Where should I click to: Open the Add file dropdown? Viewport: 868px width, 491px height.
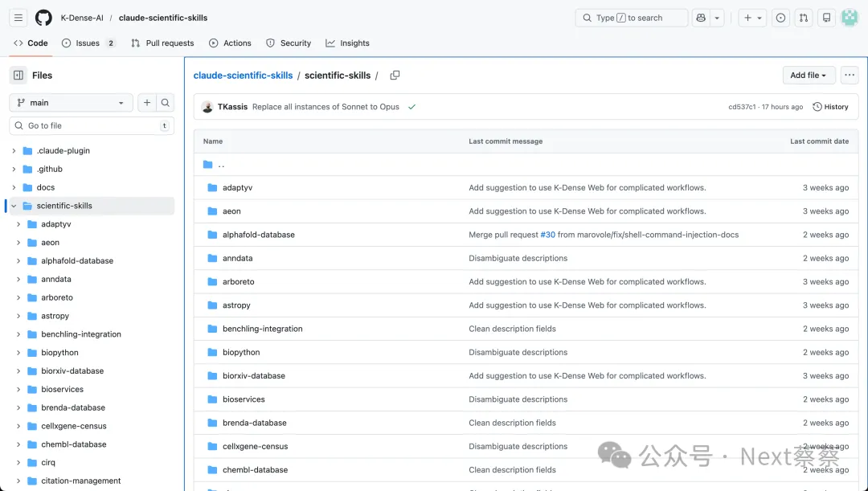(x=809, y=76)
